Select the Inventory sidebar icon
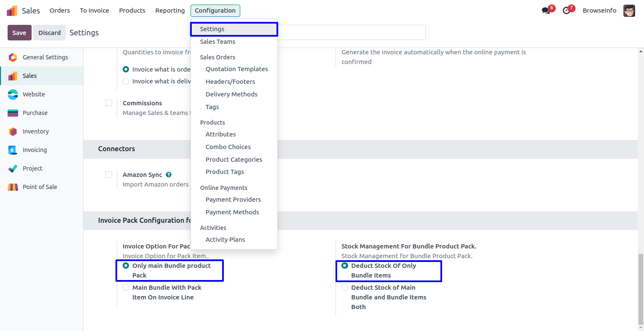This screenshot has height=331, width=644. pyautogui.click(x=13, y=131)
